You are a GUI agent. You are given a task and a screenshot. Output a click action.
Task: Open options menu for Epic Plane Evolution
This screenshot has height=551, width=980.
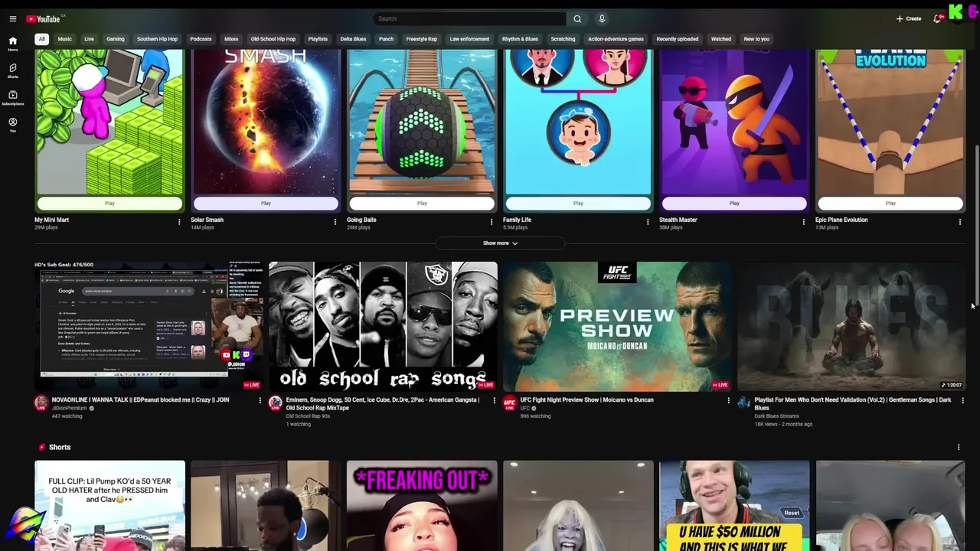click(x=960, y=222)
